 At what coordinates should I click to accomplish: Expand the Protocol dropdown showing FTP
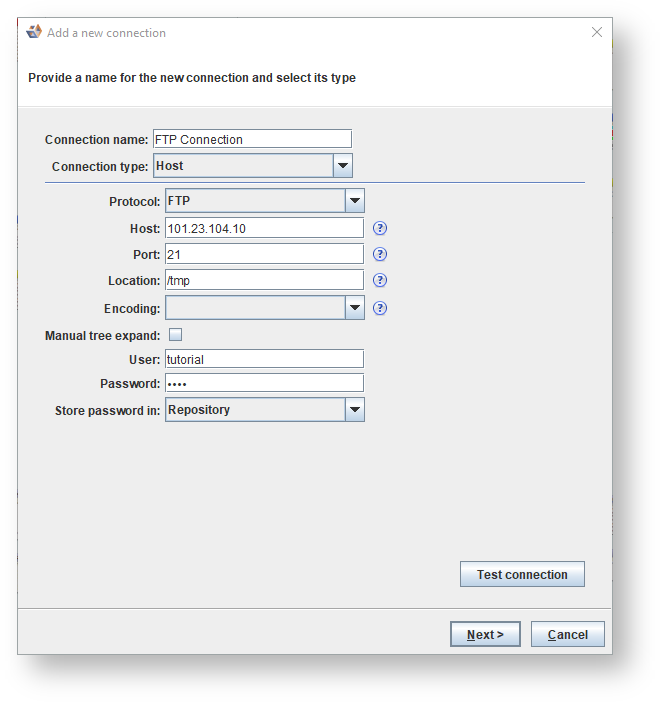point(354,201)
